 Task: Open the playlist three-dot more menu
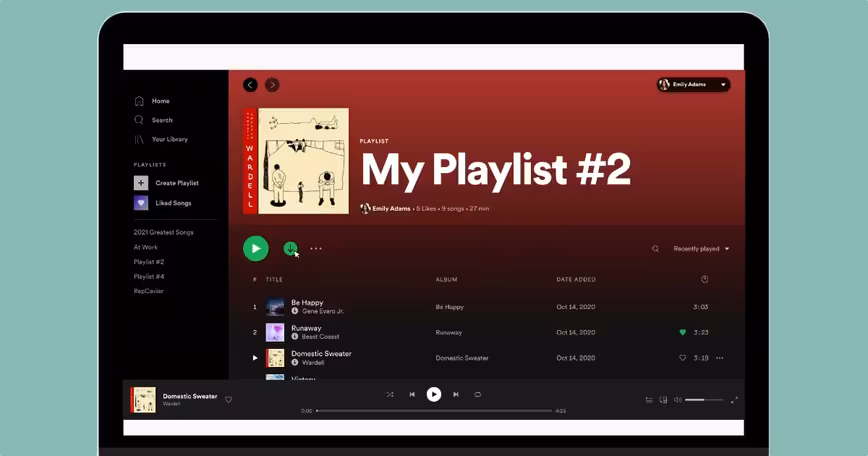click(x=316, y=248)
